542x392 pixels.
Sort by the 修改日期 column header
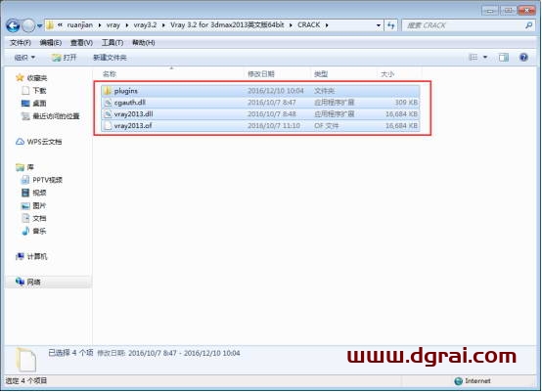pos(261,74)
